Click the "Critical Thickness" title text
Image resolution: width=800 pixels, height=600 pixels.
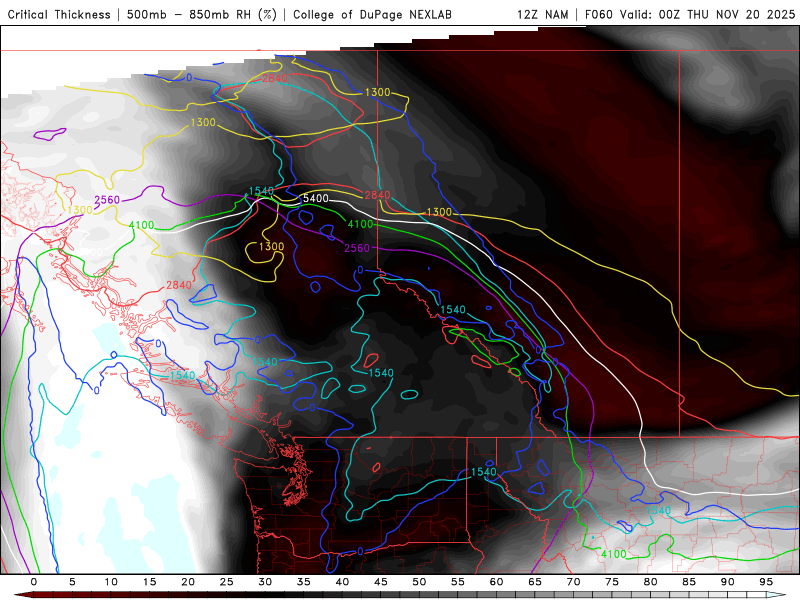click(59, 14)
